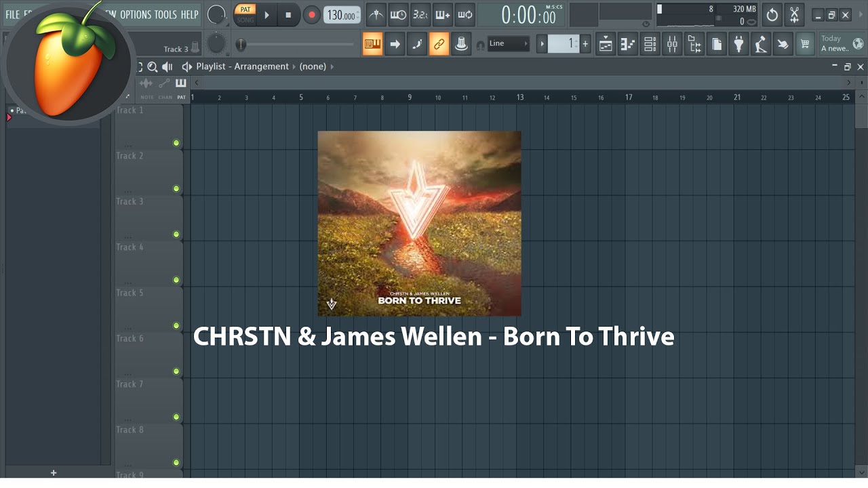
Task: Click the auto scroll arrow icon
Action: tap(395, 44)
